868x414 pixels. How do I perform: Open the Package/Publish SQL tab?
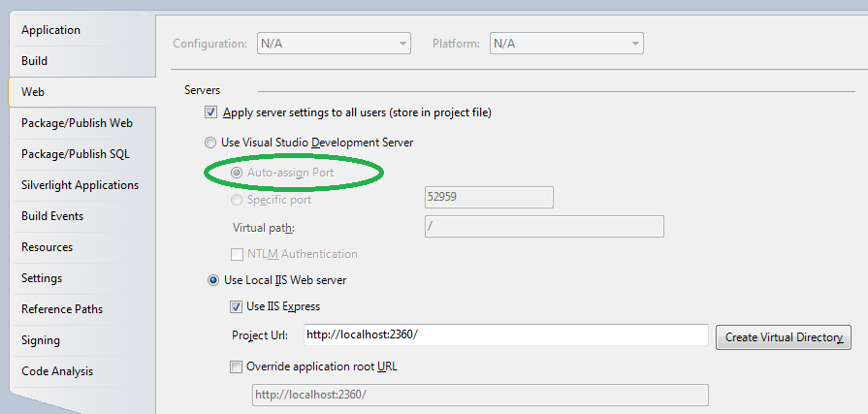pos(75,154)
